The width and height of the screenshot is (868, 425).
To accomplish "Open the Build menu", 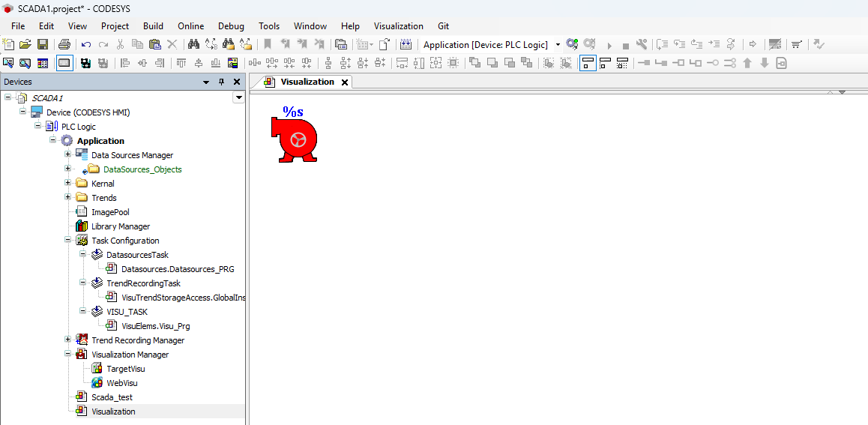I will pos(153,26).
